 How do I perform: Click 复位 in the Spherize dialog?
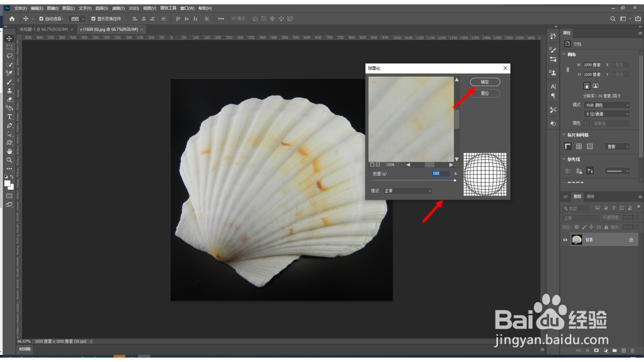click(x=485, y=93)
